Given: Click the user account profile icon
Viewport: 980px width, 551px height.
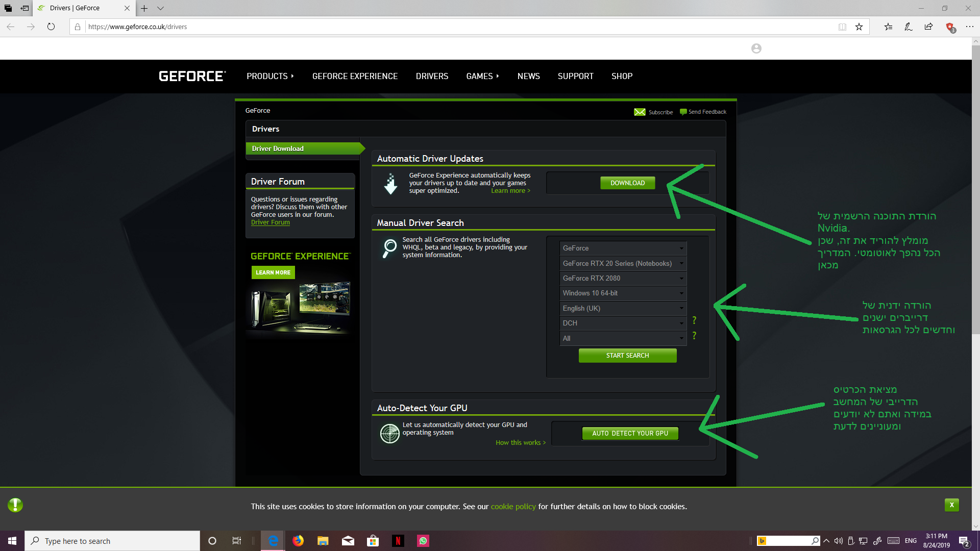Looking at the screenshot, I should click(x=756, y=48).
